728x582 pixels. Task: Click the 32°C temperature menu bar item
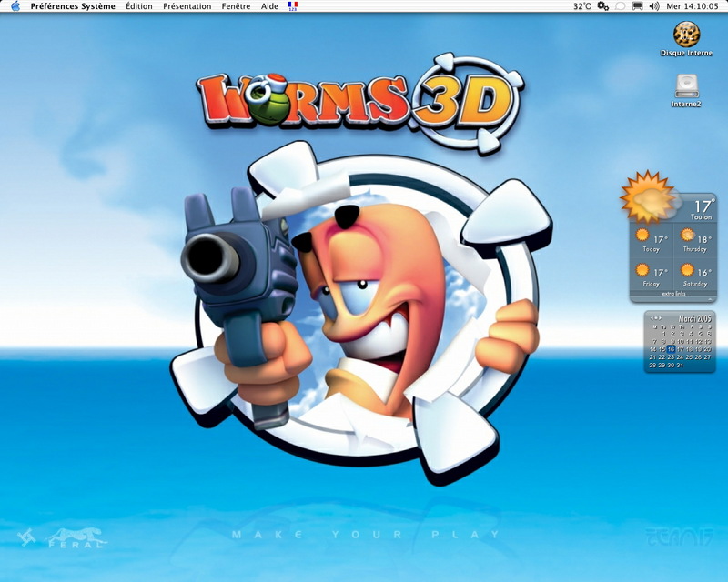tap(582, 6)
